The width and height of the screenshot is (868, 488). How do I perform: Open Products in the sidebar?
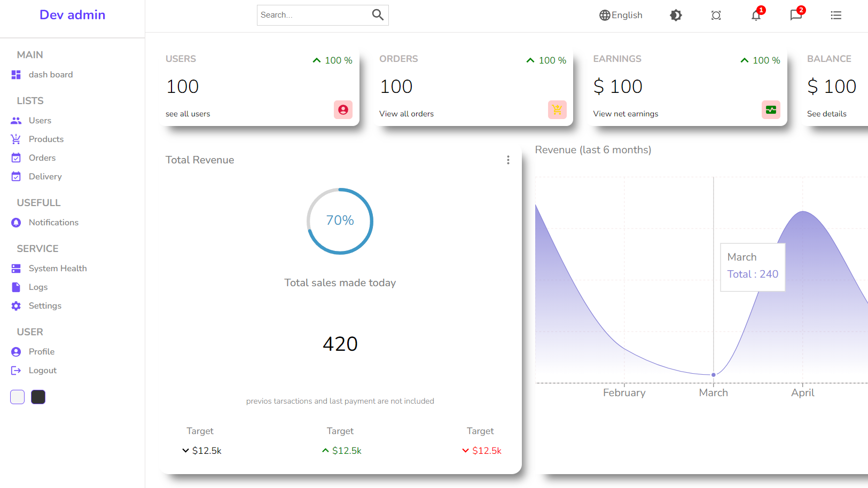46,139
